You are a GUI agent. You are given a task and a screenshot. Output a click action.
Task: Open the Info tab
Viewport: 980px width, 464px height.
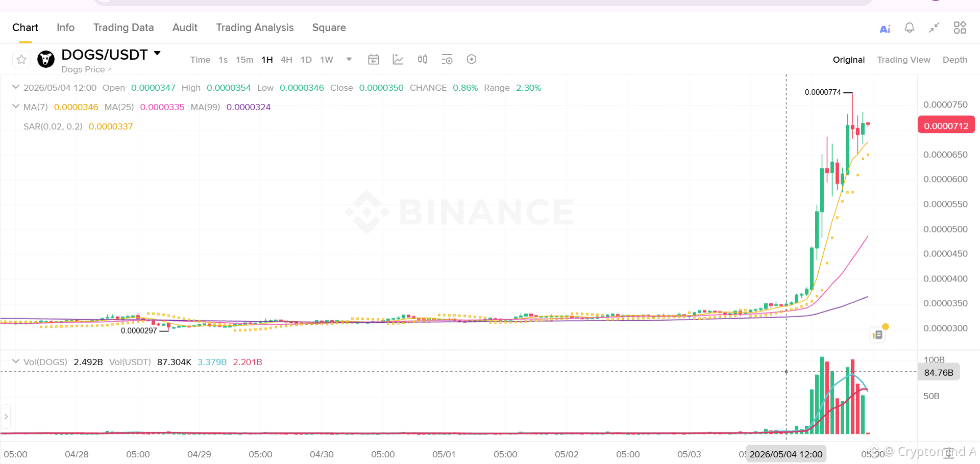click(x=66, y=28)
